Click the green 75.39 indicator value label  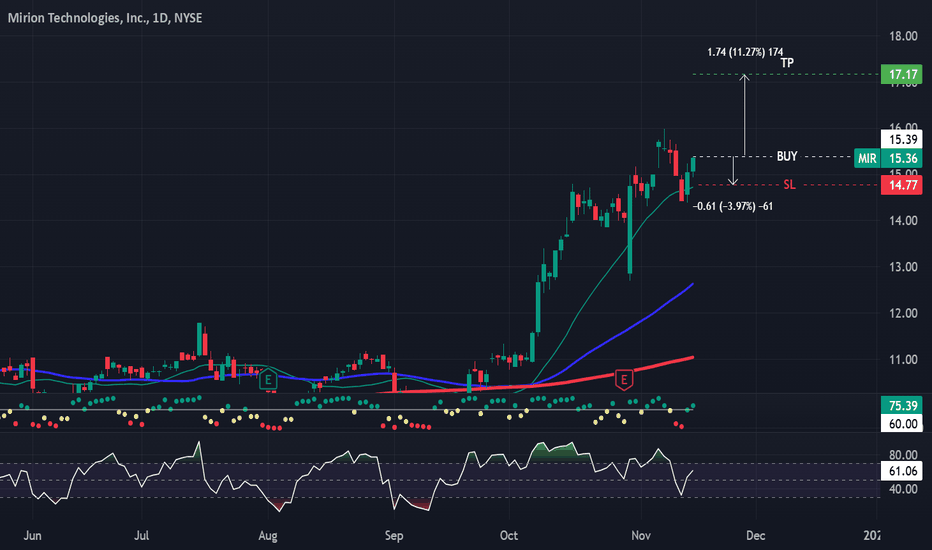point(902,406)
